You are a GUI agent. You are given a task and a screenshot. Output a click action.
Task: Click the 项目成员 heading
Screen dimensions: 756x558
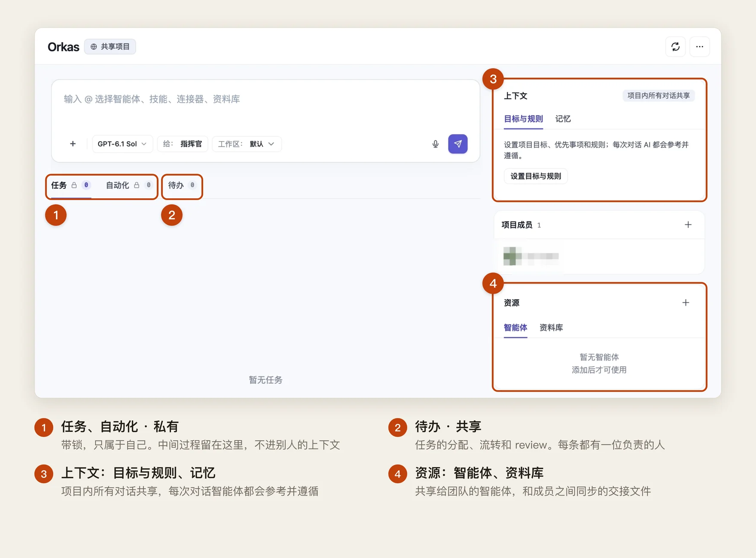(517, 225)
